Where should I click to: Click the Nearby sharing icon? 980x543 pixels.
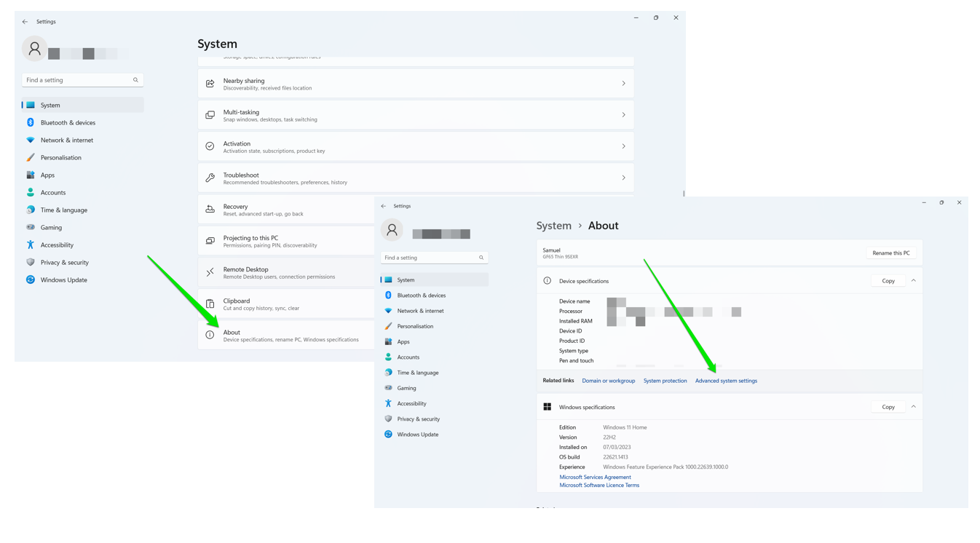(x=210, y=84)
